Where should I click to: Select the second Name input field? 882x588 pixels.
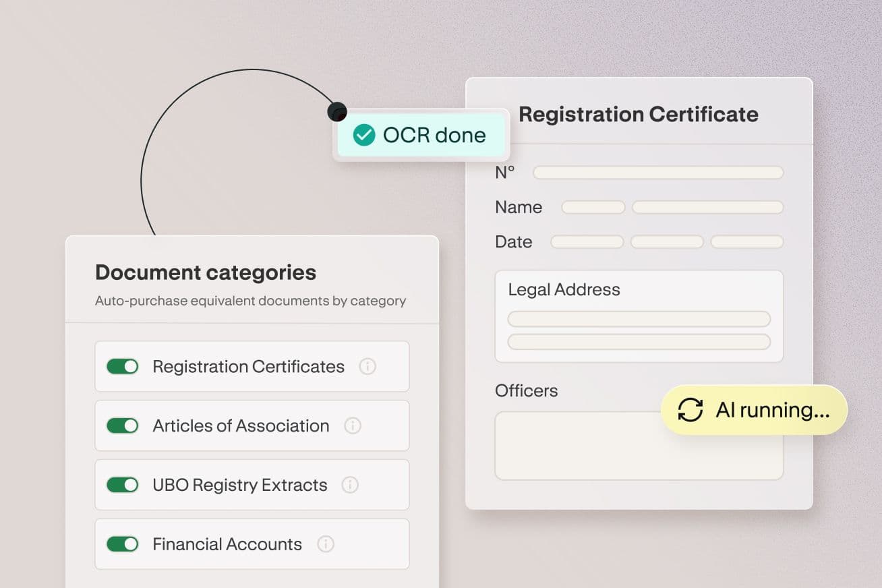tap(707, 207)
